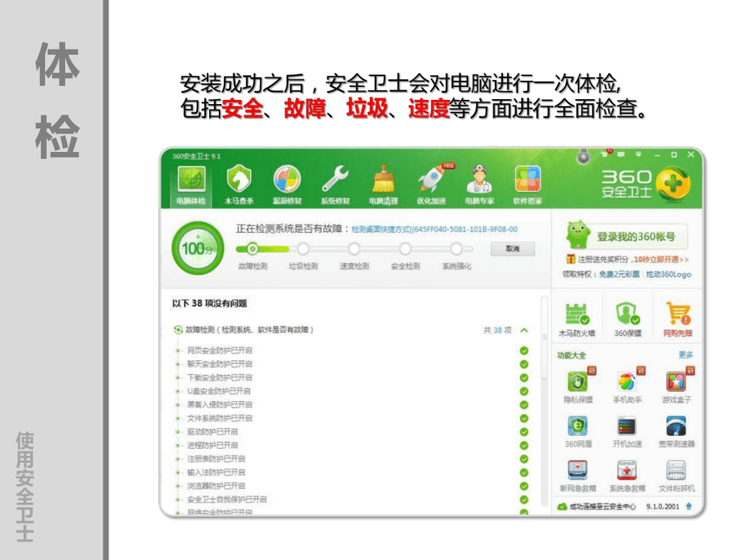Open 木马防火墙 firewall icon
This screenshot has width=747, height=560.
coord(577,319)
